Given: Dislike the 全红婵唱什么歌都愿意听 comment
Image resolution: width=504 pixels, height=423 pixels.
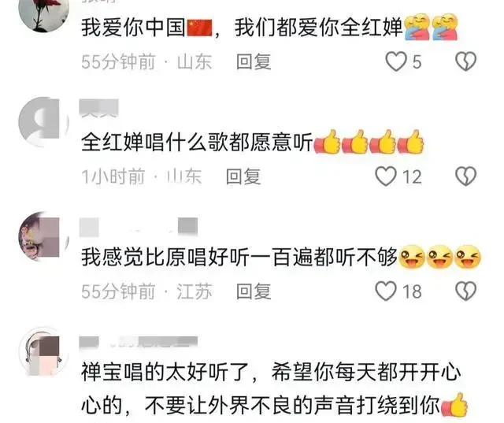Looking at the screenshot, I should click(465, 176).
